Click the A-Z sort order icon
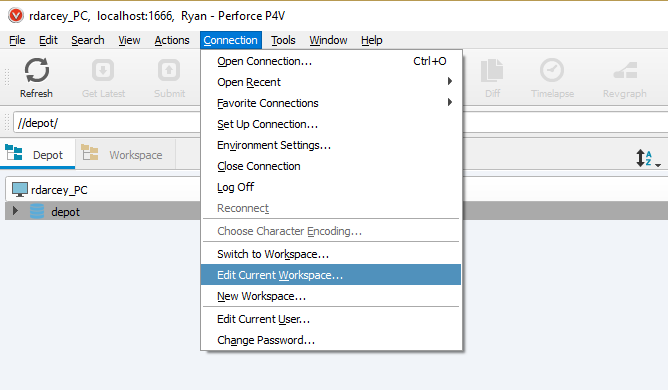Viewport: 668px width, 391px height. click(644, 158)
